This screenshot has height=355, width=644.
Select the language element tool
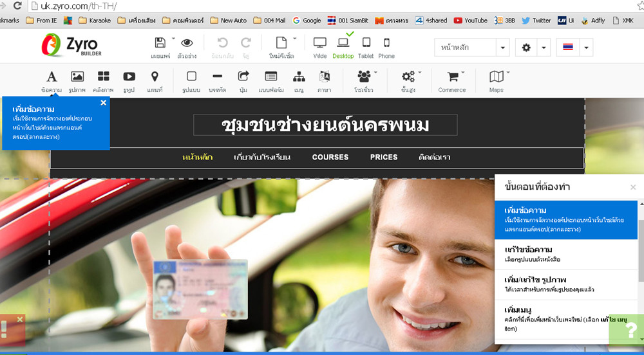[325, 77]
